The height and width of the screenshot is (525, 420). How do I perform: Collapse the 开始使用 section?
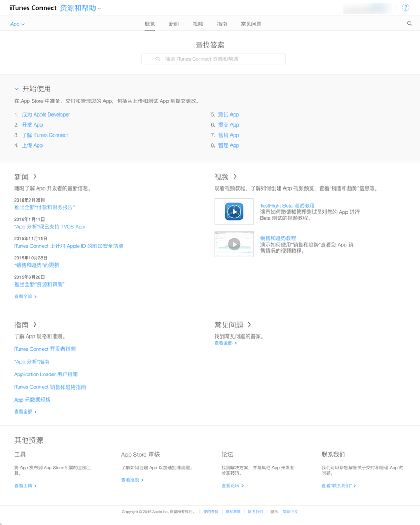(16, 89)
